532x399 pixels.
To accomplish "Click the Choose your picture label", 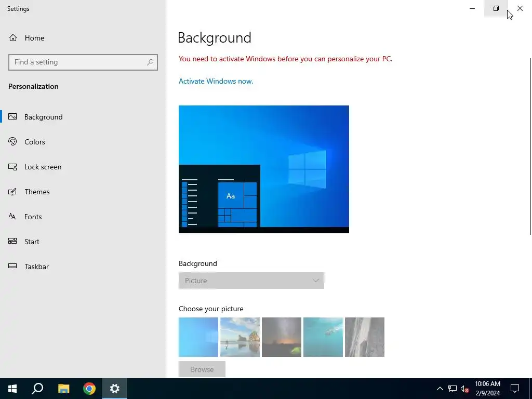I will (211, 309).
